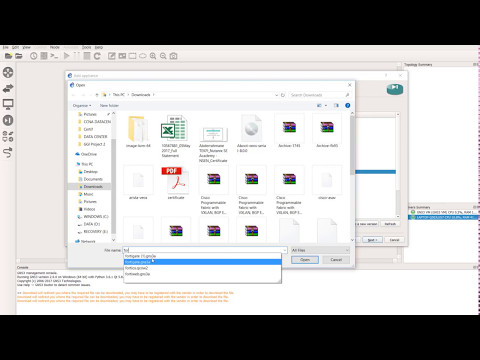The image size is (480, 360).
Task: Browse all devices icon in GNS3 sidebar
Action: tap(8, 136)
